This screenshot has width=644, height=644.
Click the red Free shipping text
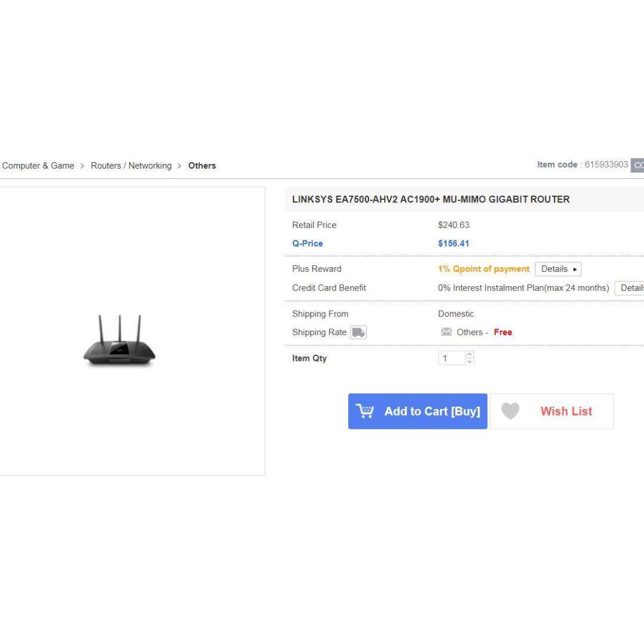(503, 332)
